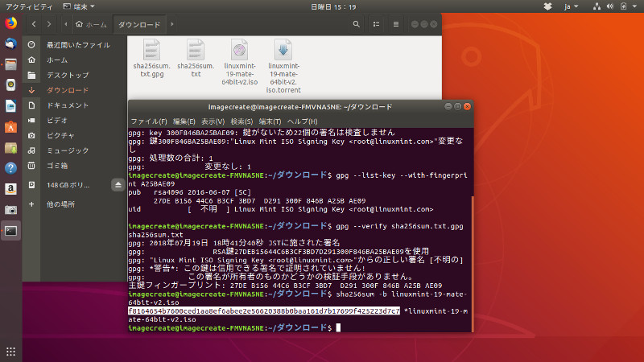Open Rhythmbox in the dock

pos(10,85)
